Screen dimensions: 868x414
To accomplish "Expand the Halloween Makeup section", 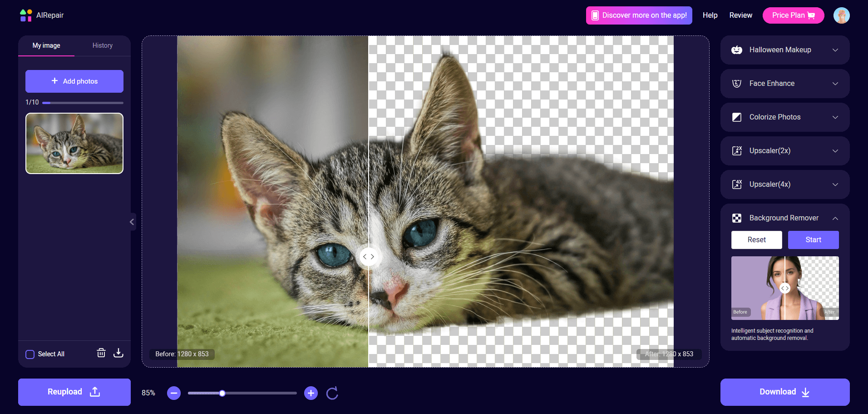I will tap(835, 50).
